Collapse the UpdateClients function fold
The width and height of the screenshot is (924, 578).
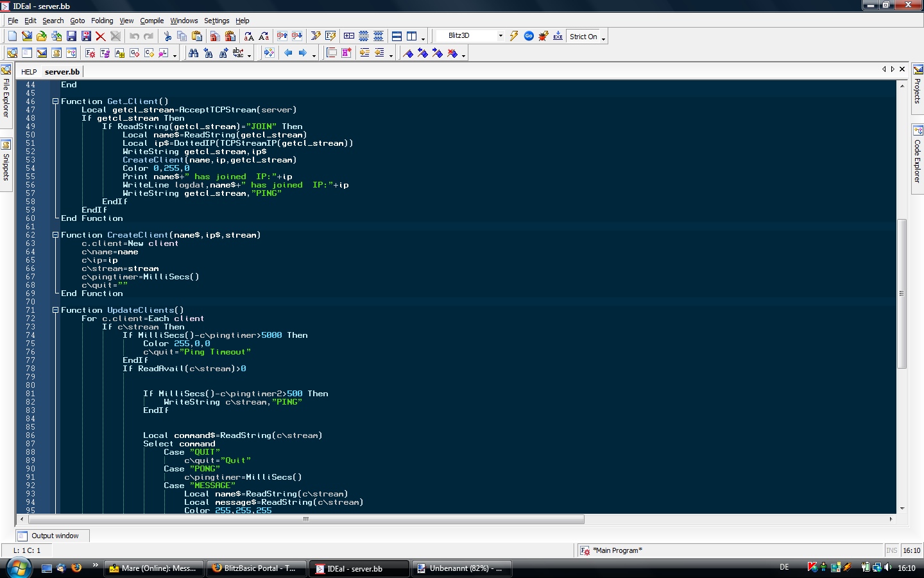55,310
